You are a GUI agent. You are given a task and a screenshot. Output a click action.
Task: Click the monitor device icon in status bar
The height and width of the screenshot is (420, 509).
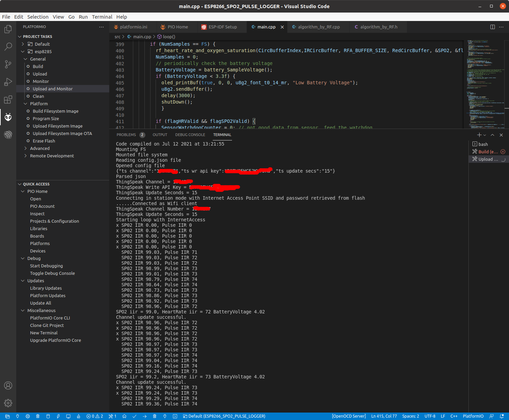point(68,416)
